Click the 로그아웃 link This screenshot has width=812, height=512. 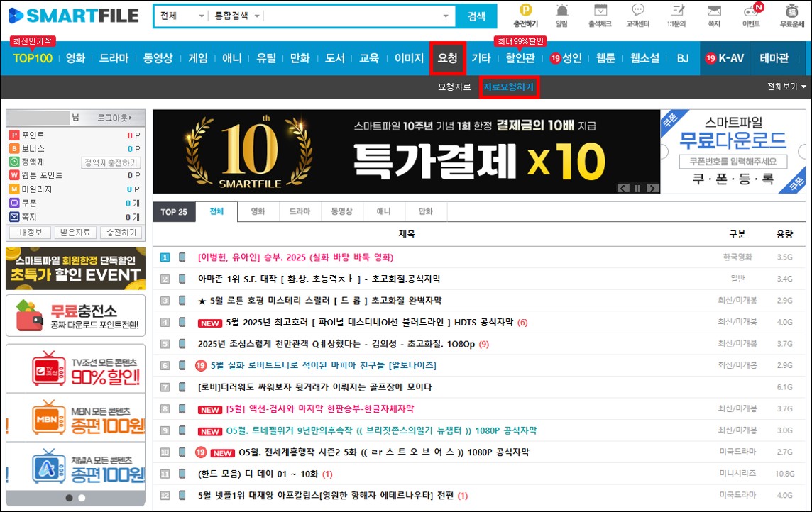pos(114,118)
